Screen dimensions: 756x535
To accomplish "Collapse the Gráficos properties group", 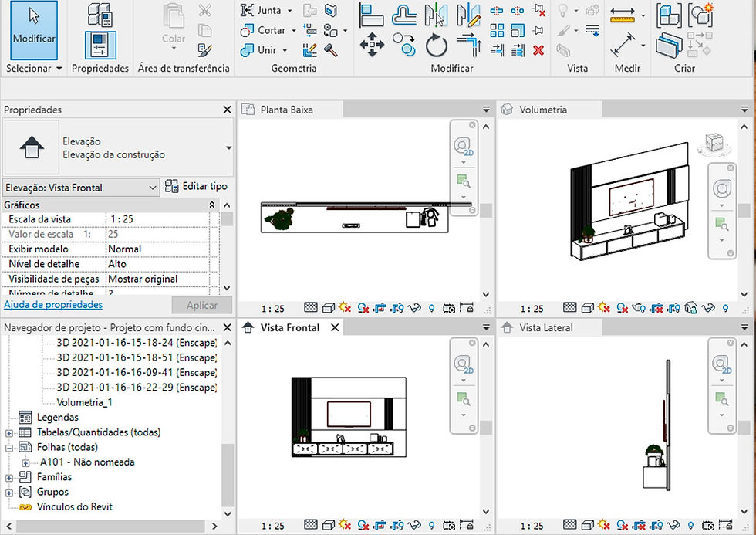I will point(211,205).
